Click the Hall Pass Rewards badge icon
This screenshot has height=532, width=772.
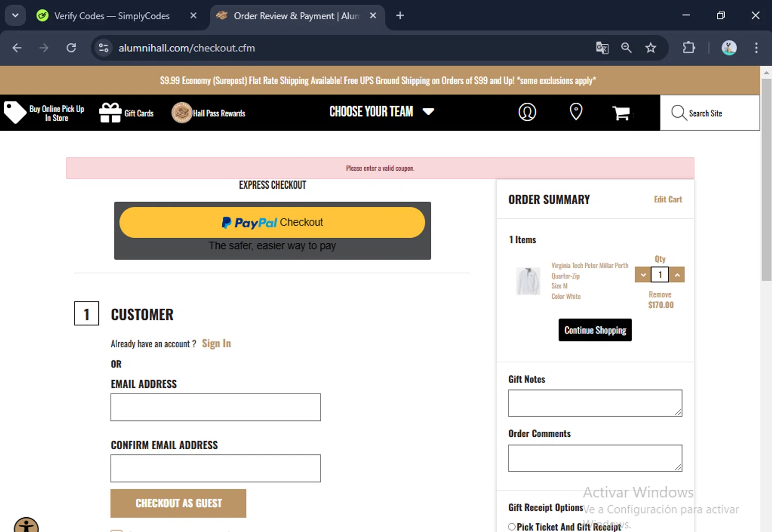click(x=181, y=113)
